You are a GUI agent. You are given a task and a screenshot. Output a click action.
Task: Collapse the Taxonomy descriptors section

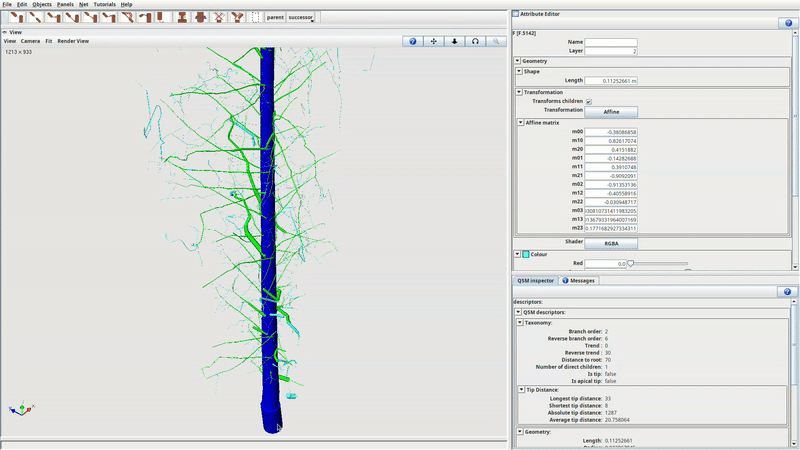click(520, 322)
